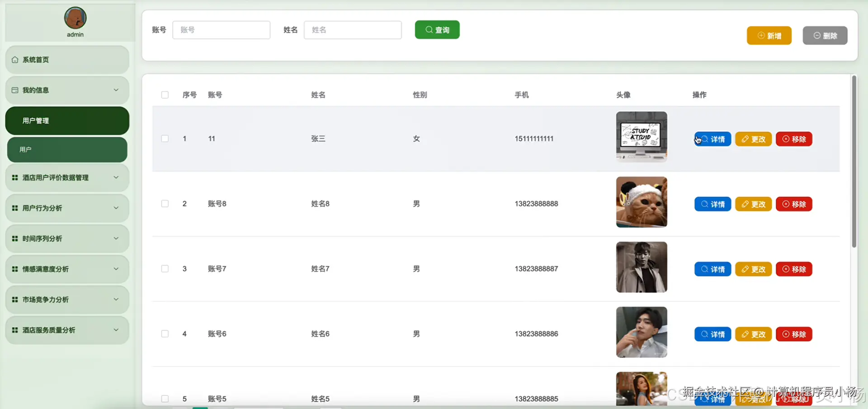
Task: Modify the 账号7 record
Action: [x=753, y=269]
